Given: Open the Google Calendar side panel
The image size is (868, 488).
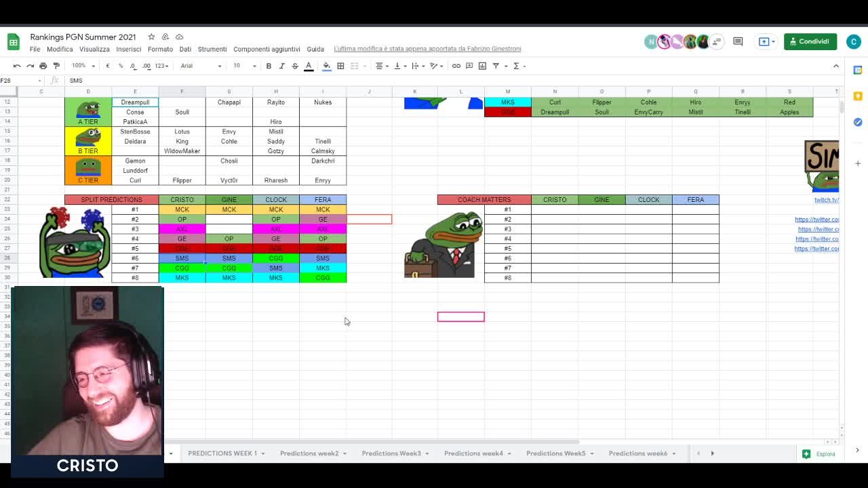Looking at the screenshot, I should pyautogui.click(x=858, y=70).
